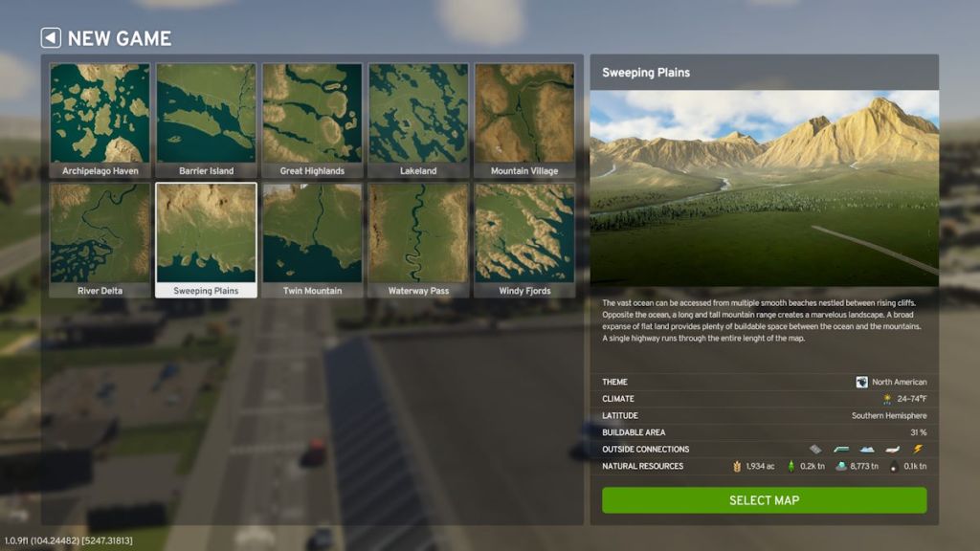Select the Archipelago Haven map
980x551 pixels.
tap(99, 115)
